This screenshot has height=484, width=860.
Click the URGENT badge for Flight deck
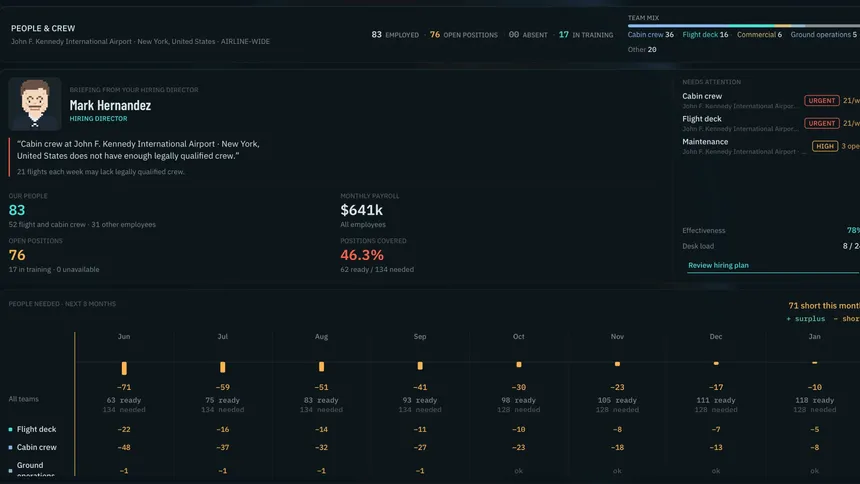(821, 123)
